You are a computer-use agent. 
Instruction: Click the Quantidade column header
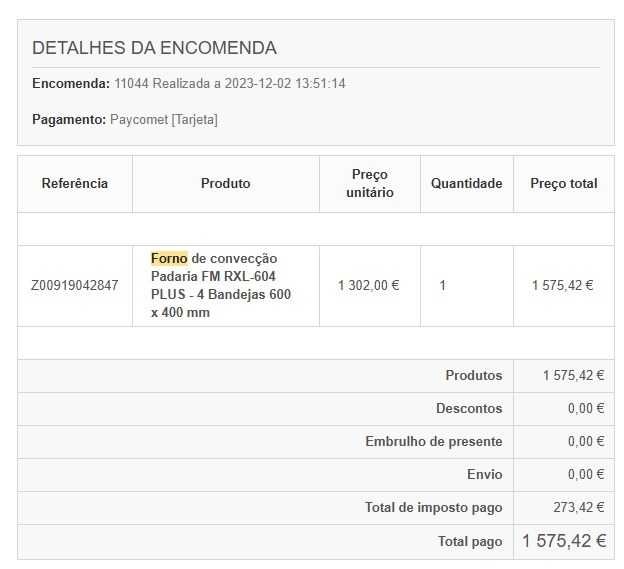pos(466,184)
